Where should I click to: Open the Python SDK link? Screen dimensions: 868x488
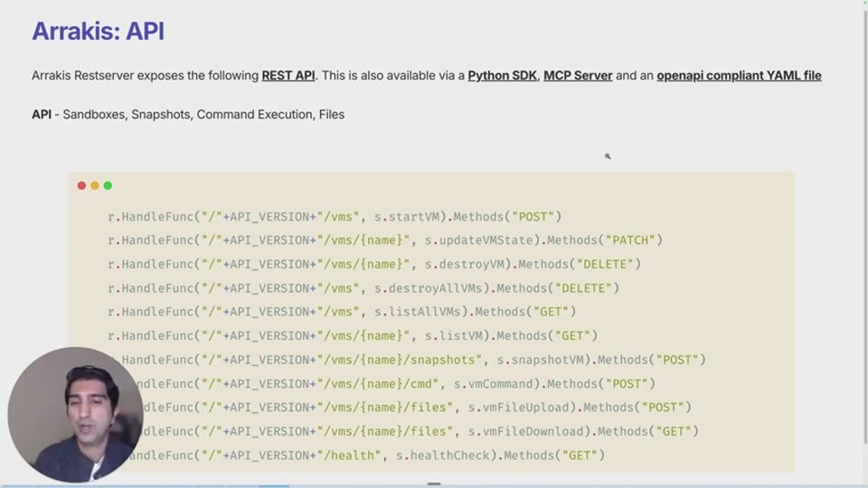pos(502,75)
